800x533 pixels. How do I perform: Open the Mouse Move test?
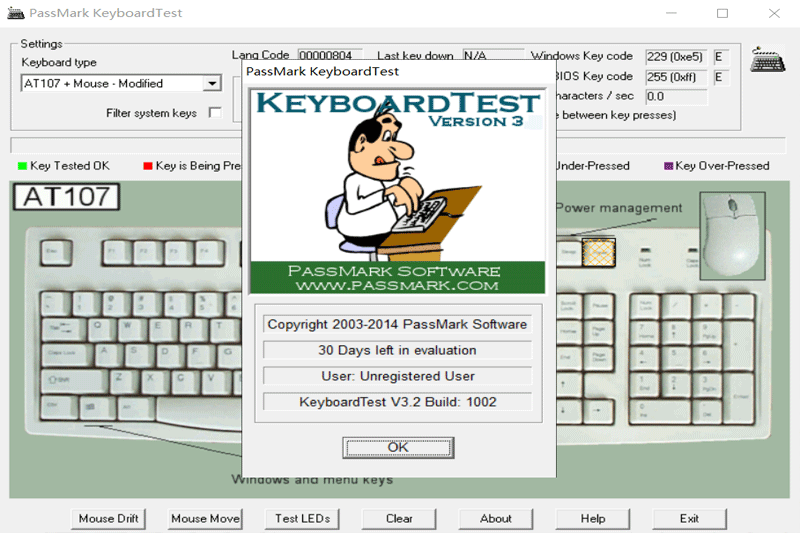click(205, 519)
